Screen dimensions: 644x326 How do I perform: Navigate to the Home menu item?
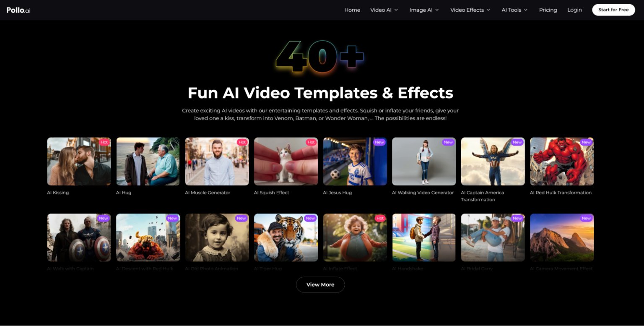[352, 10]
